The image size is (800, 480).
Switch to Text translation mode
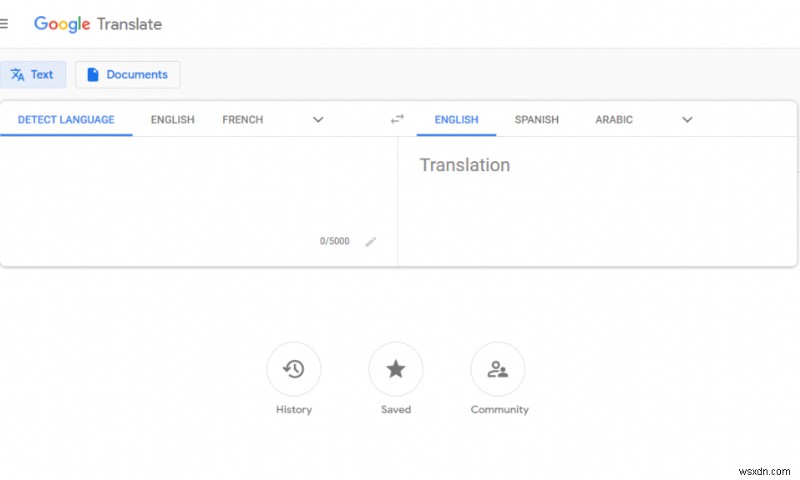(x=33, y=74)
